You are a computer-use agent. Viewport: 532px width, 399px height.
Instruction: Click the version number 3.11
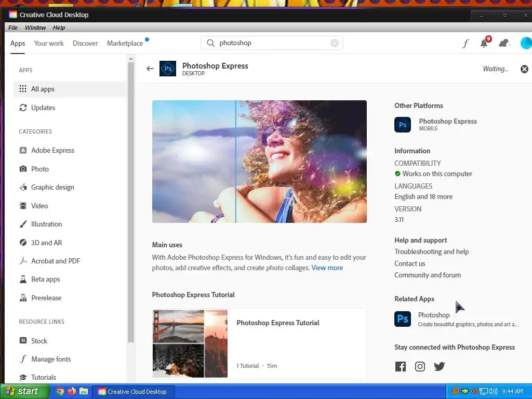[399, 220]
